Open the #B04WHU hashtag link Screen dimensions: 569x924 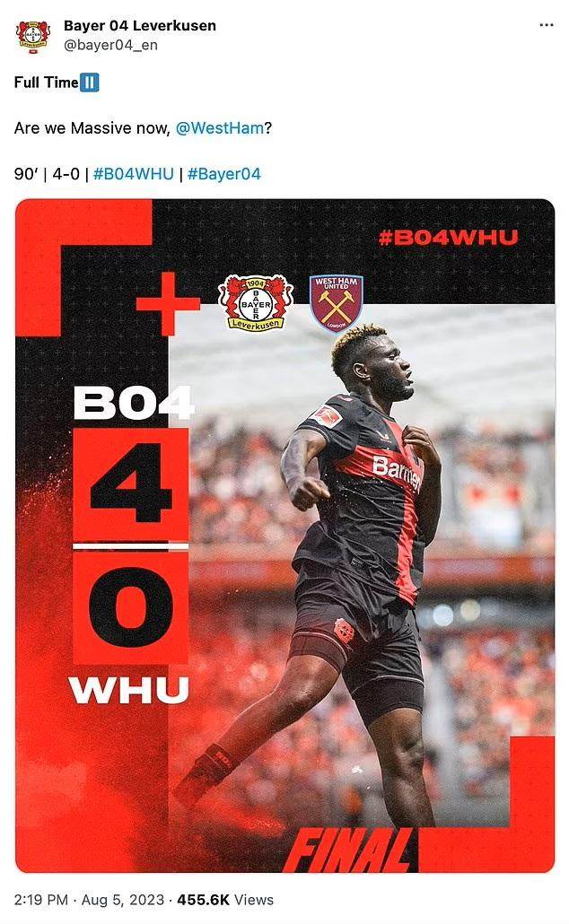pos(133,174)
